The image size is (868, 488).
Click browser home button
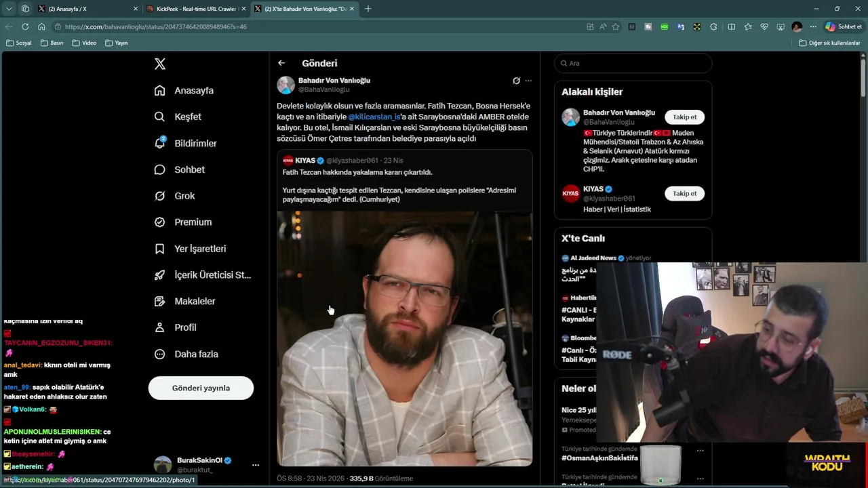tap(41, 26)
